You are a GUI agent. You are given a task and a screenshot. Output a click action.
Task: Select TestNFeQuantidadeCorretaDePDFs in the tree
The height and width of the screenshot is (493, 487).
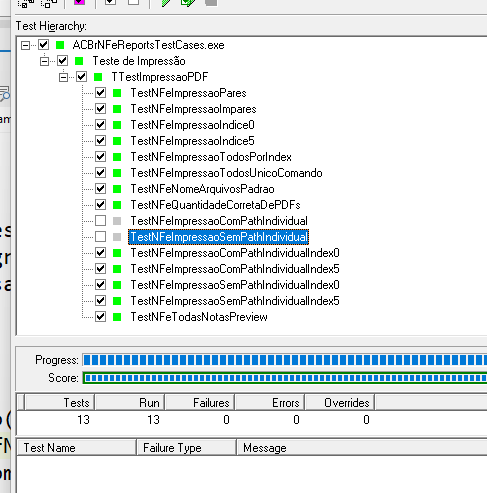[215, 205]
